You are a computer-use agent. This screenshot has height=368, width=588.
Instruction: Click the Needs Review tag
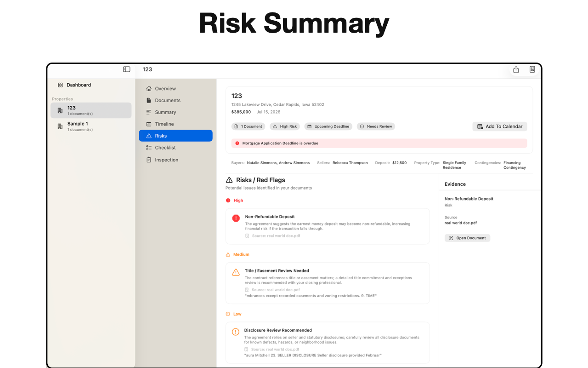pyautogui.click(x=375, y=126)
